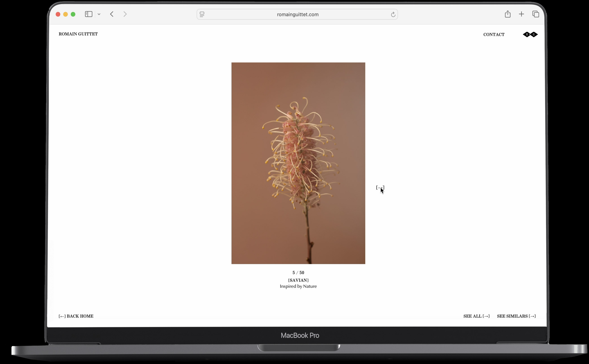
Task: Open the CONTACT menu link
Action: click(493, 34)
